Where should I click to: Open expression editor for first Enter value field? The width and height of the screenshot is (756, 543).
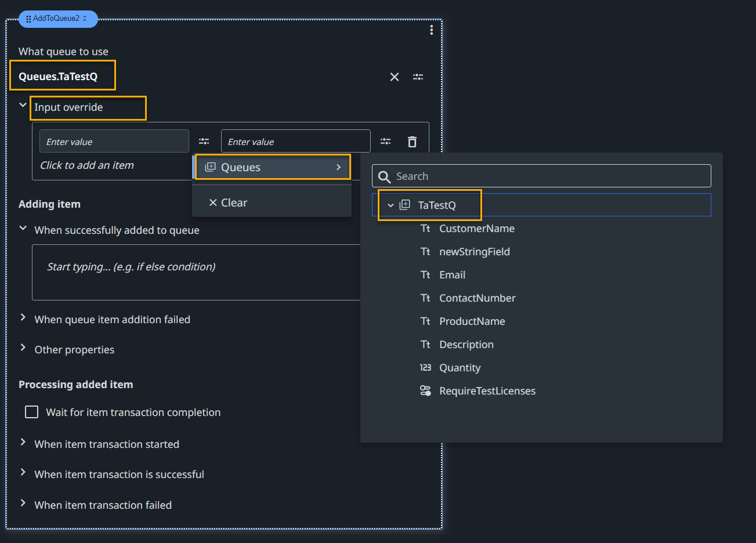coord(204,141)
